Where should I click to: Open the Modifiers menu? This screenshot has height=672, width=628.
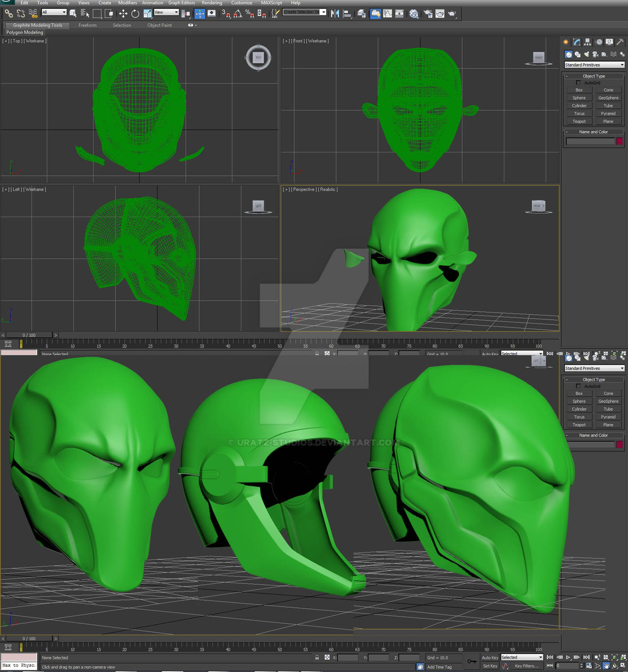click(128, 3)
